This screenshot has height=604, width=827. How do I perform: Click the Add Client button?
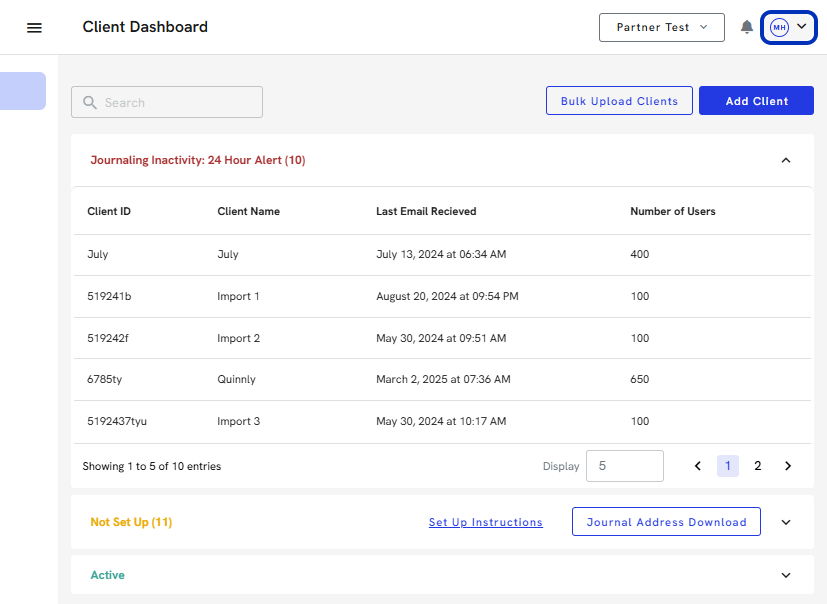(756, 101)
